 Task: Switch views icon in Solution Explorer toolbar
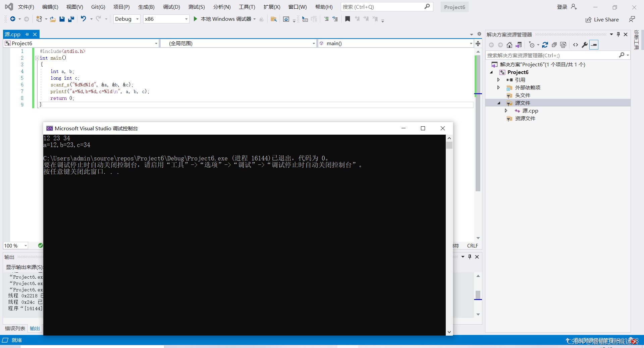519,45
